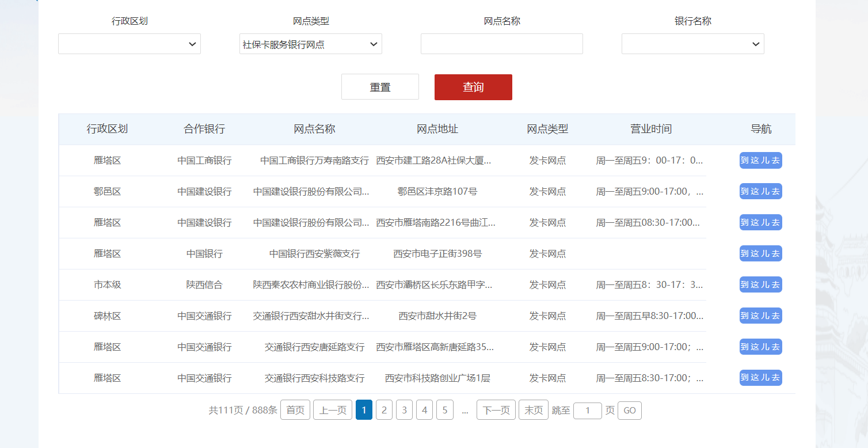Screen dimensions: 868x448
Task: Click the 下一页 next page button
Action: click(496, 410)
